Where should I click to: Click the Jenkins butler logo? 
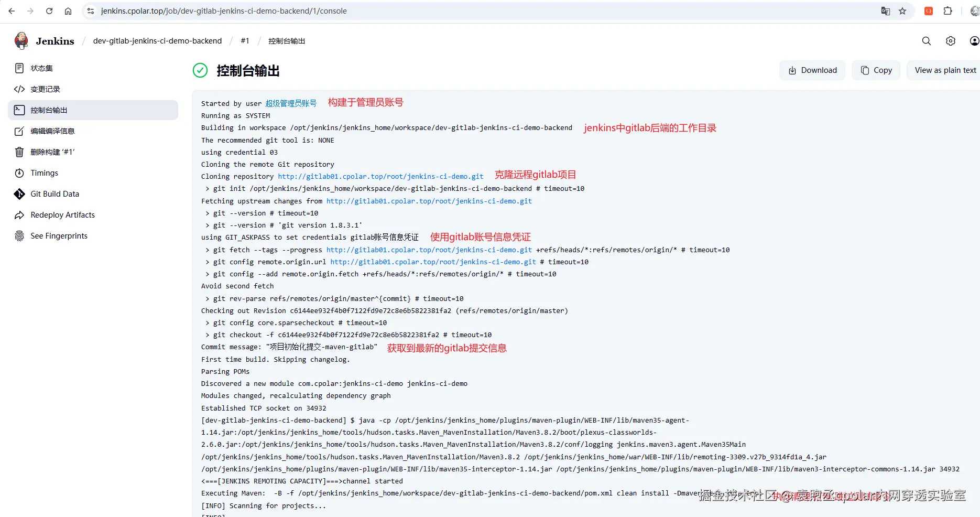click(x=21, y=40)
